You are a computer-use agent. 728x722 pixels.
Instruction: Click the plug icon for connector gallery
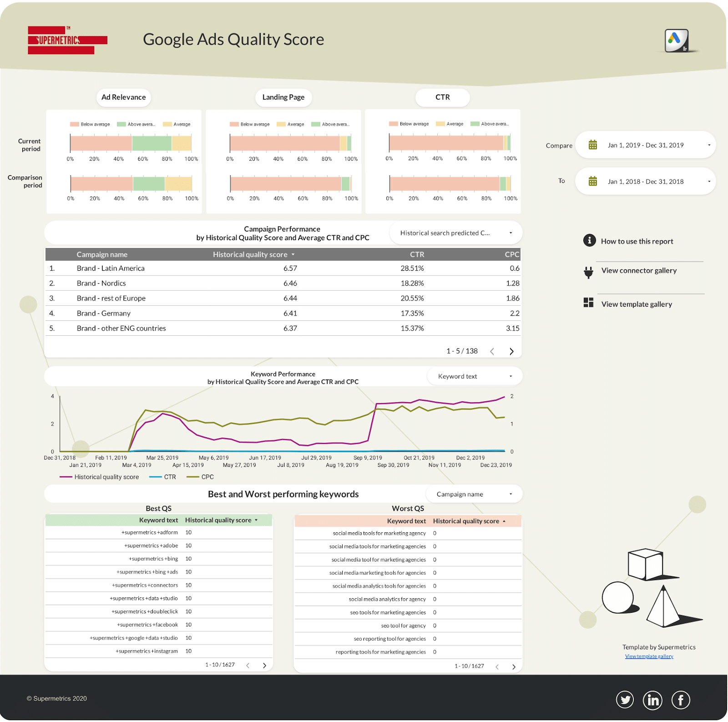(588, 272)
